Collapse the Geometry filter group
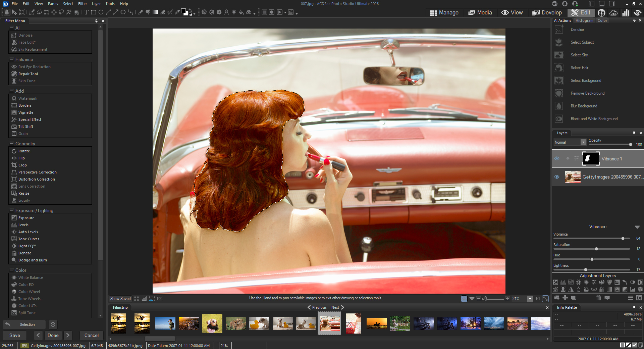Image resolution: width=644 pixels, height=349 pixels. (12, 144)
